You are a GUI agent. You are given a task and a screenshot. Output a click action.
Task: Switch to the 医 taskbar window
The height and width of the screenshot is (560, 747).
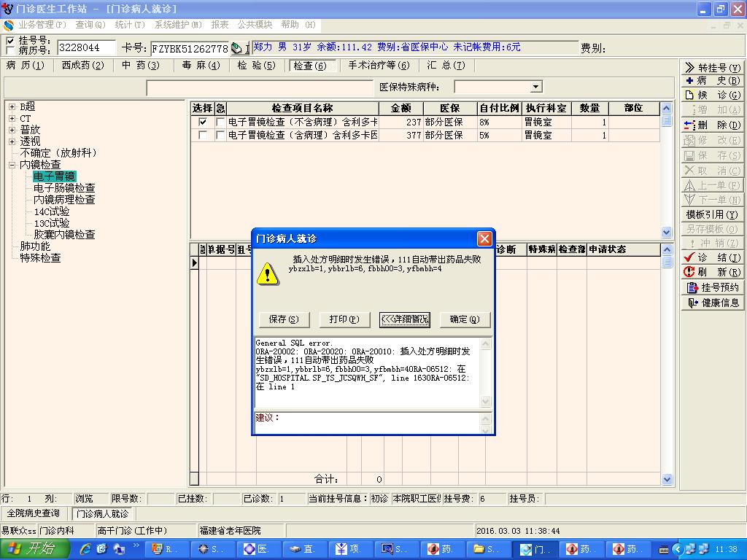pyautogui.click(x=258, y=549)
